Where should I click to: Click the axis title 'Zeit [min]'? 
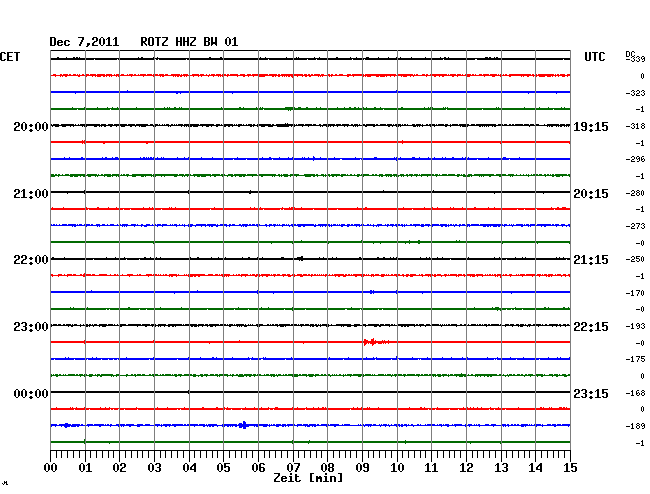tap(308, 478)
